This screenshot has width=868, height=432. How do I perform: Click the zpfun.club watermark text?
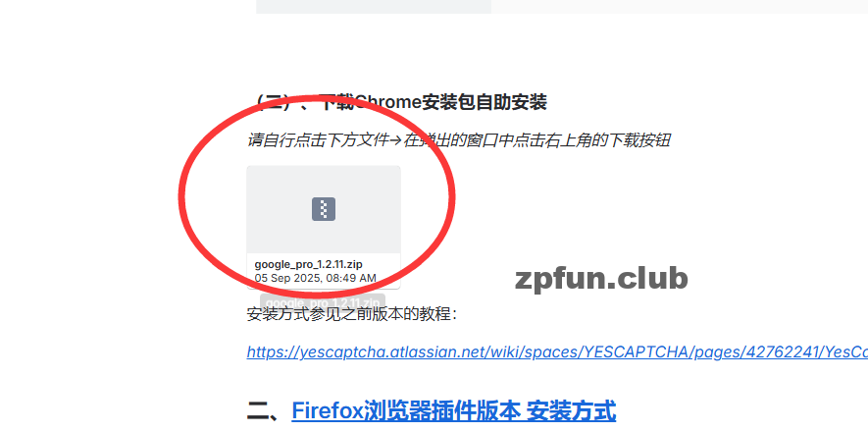tap(601, 279)
